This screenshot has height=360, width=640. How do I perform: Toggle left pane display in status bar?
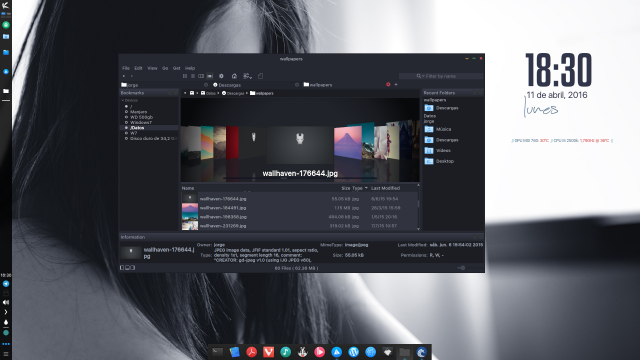[x=122, y=268]
